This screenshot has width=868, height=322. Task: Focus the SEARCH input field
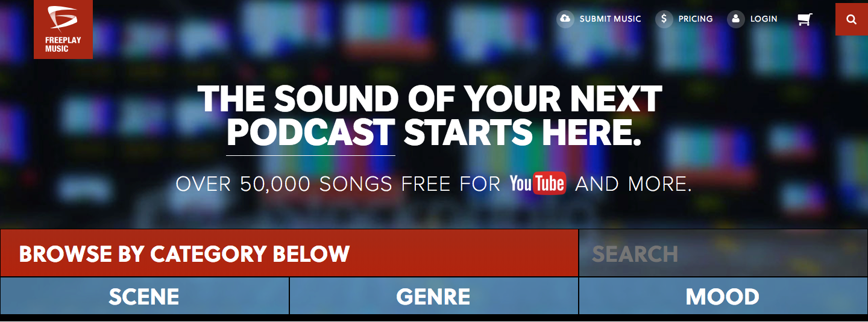[x=723, y=253]
